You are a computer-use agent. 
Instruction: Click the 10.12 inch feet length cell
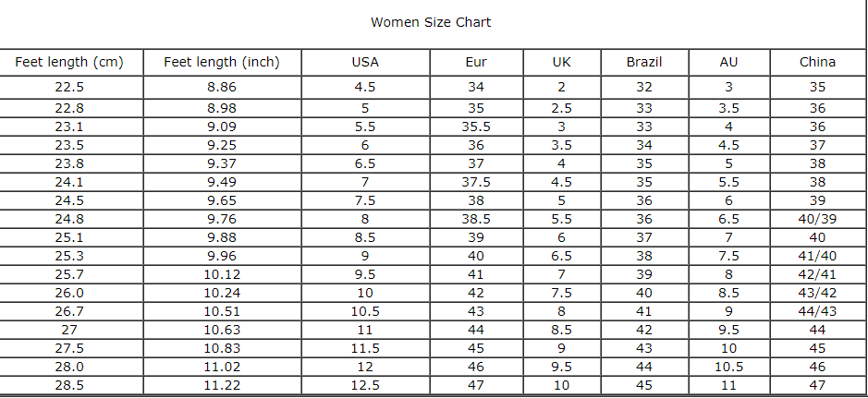(x=221, y=274)
